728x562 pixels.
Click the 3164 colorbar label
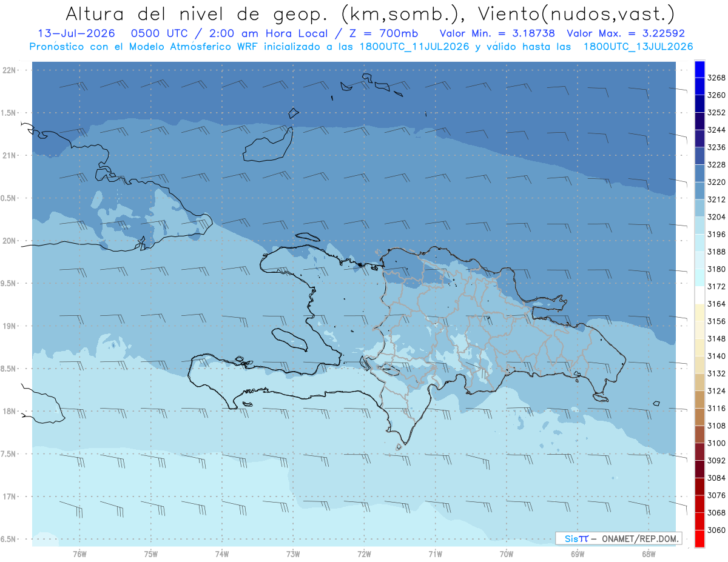[716, 304]
